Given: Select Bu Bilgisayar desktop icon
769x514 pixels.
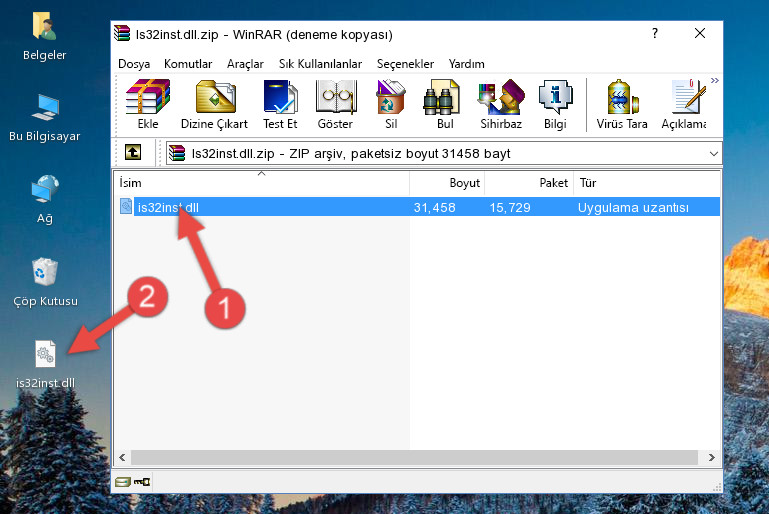Looking at the screenshot, I should pos(45,118).
